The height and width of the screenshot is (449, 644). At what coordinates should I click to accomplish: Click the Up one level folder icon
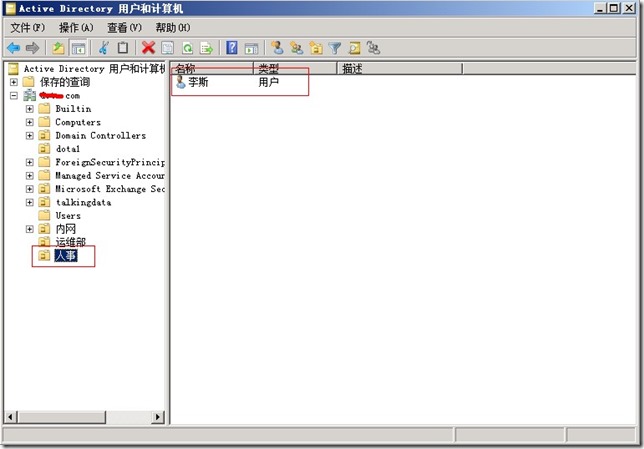[58, 47]
